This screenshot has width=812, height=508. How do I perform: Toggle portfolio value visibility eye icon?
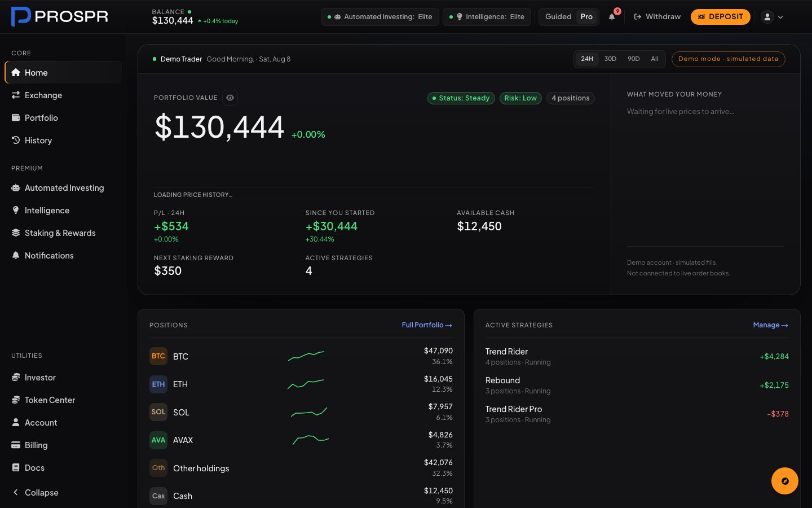230,98
